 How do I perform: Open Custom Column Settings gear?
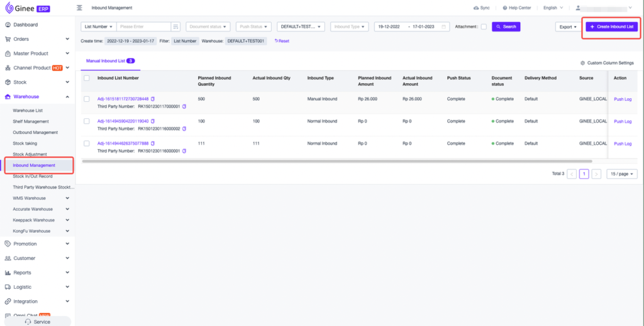point(582,63)
